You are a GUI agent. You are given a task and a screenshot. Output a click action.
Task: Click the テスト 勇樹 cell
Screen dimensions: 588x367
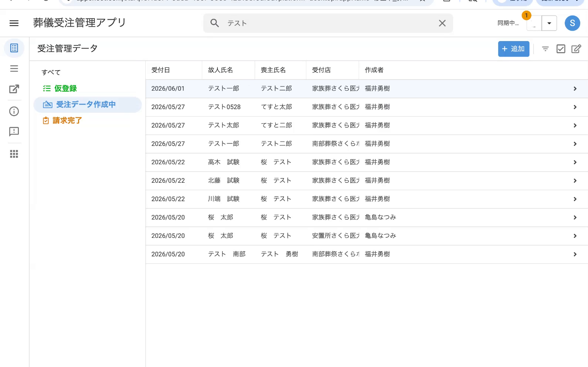pos(280,254)
